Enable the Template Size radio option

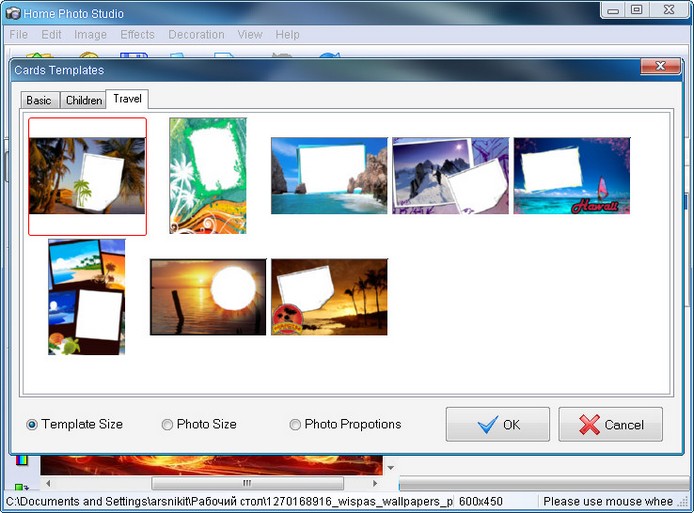[x=32, y=425]
